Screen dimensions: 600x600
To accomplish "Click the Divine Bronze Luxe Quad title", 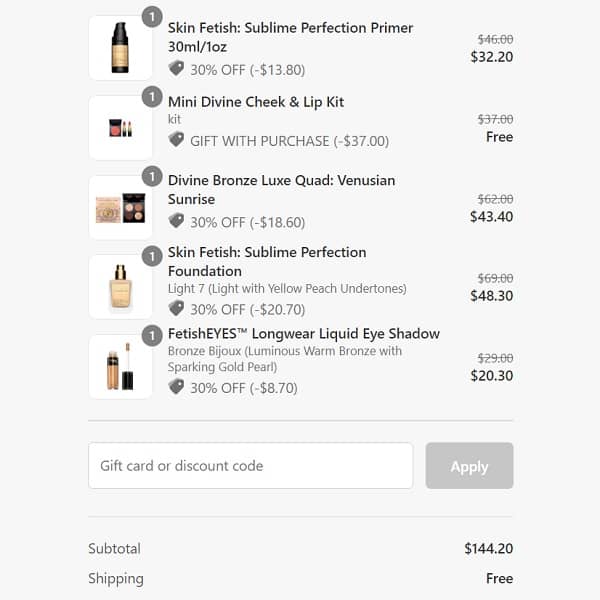I will (x=281, y=180).
